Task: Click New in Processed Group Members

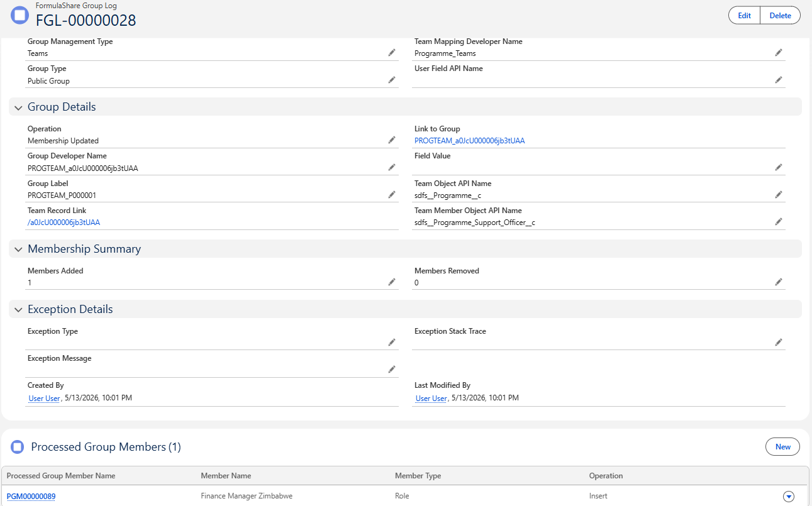Action: pyautogui.click(x=782, y=447)
